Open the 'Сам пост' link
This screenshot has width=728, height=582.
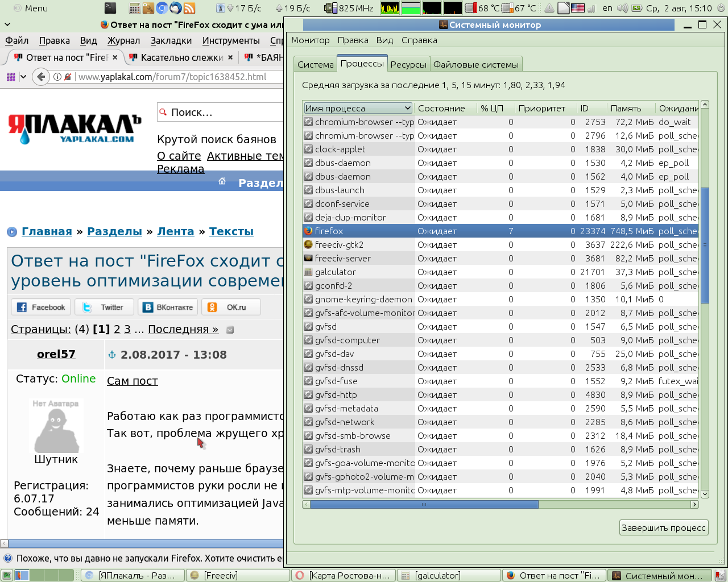click(133, 381)
